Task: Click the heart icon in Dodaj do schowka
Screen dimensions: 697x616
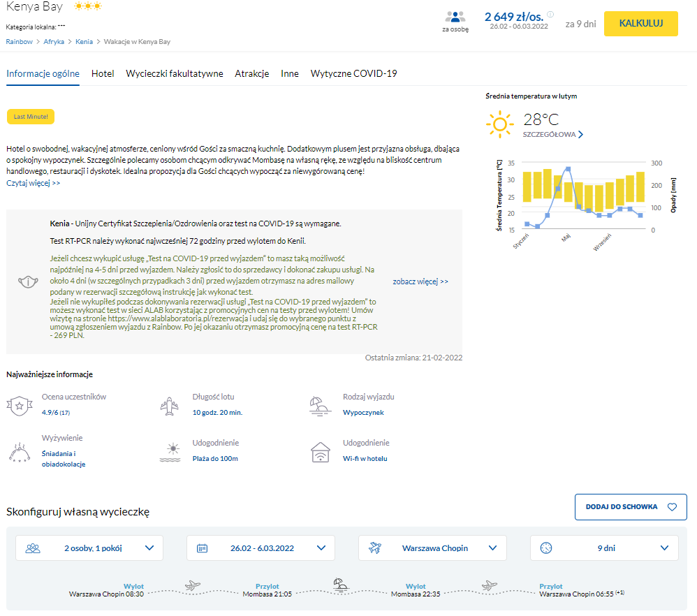Action: pyautogui.click(x=672, y=507)
